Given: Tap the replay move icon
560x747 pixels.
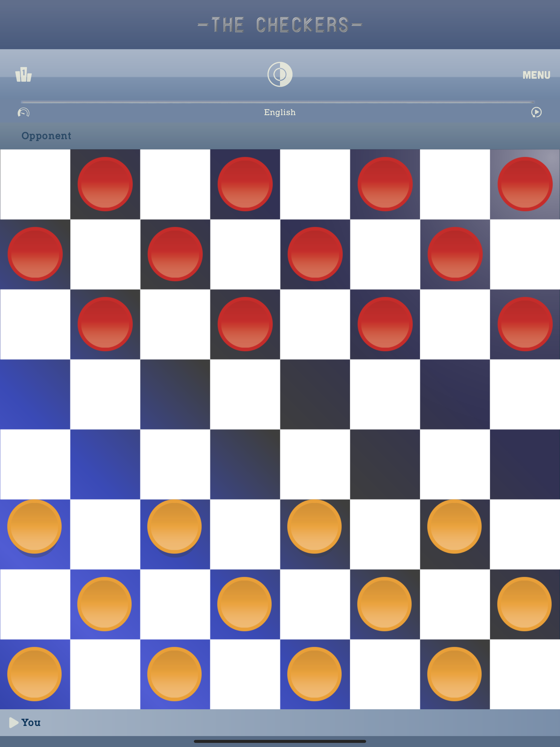Looking at the screenshot, I should [x=536, y=112].
